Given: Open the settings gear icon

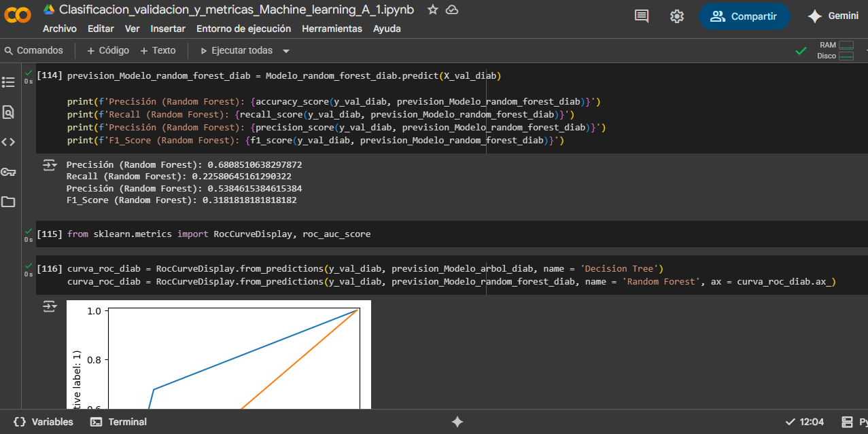Looking at the screenshot, I should tap(676, 16).
